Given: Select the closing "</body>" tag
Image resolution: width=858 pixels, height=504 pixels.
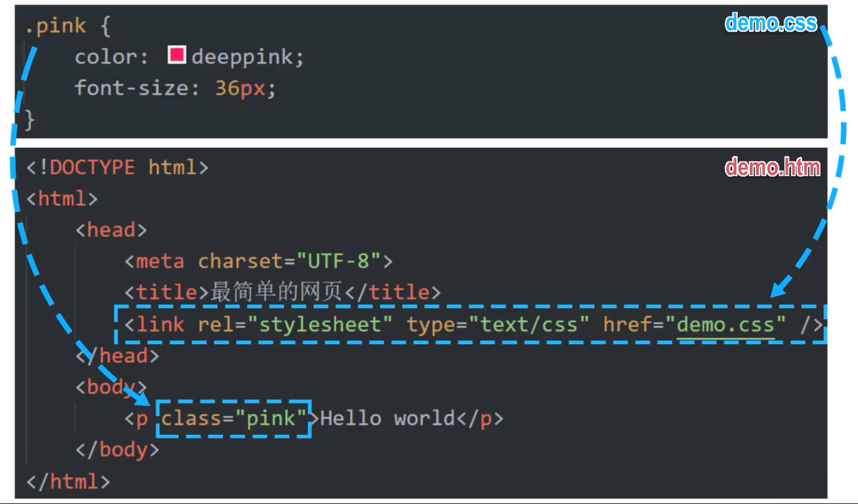Looking at the screenshot, I should pyautogui.click(x=117, y=450).
